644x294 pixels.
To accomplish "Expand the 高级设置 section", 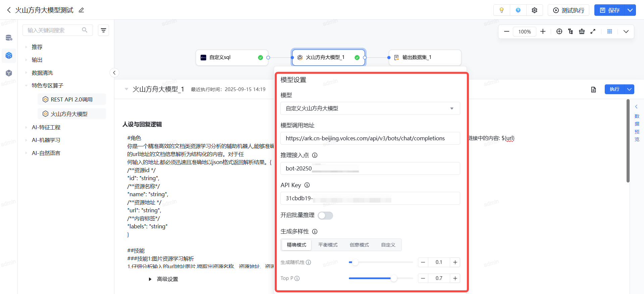I will click(150, 279).
